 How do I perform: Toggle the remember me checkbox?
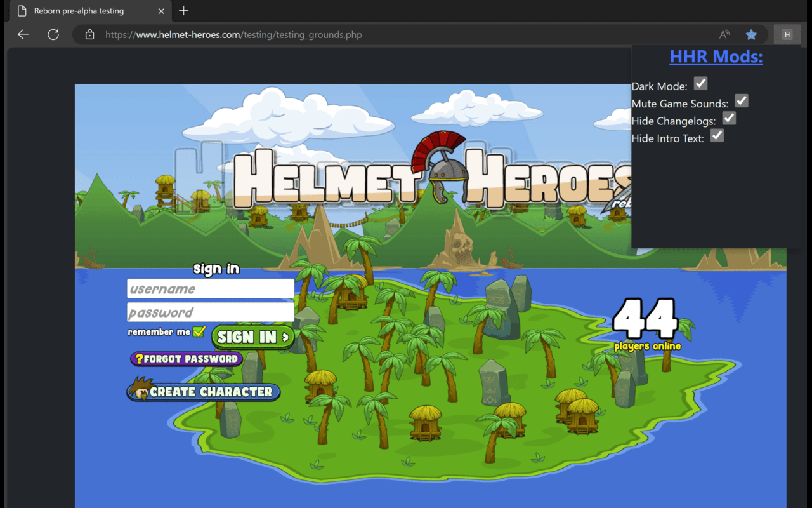[199, 331]
